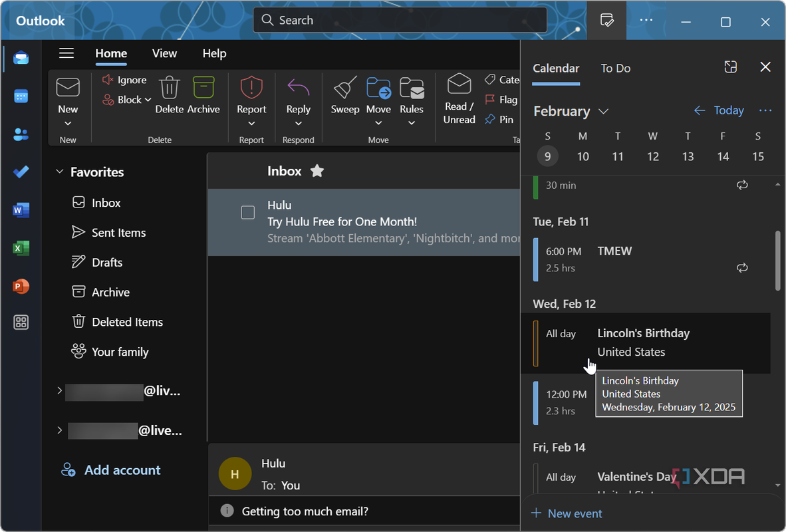Open the Report dropdown arrow
The image size is (786, 532).
click(x=251, y=124)
